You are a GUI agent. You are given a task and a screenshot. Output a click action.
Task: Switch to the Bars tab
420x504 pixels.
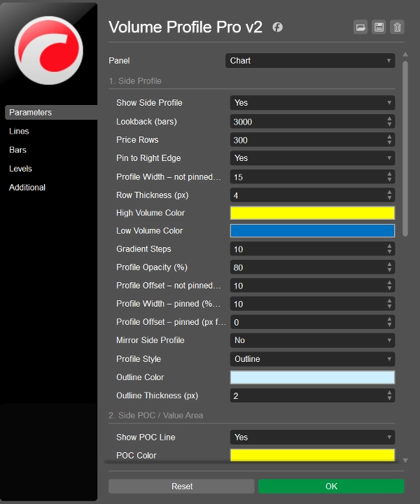click(17, 150)
